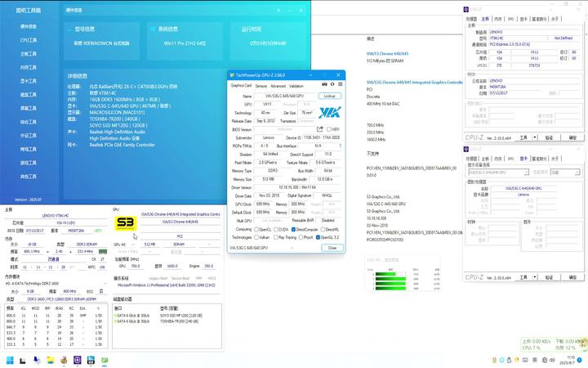Open 其他工具 in toolbox sidebar
Image resolution: width=588 pixels, height=368 pixels.
click(29, 177)
